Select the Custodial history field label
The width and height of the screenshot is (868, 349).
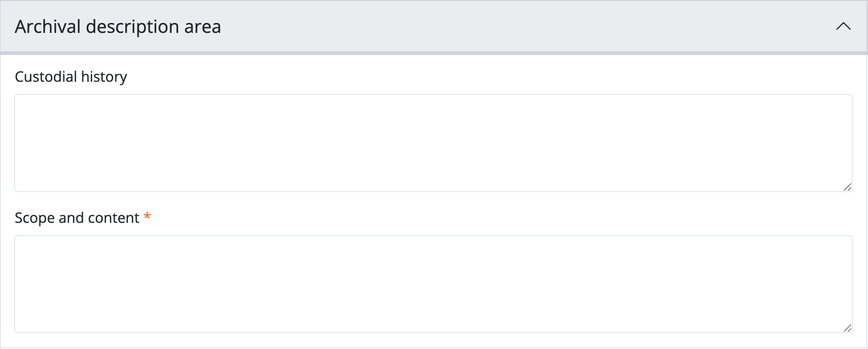click(71, 77)
